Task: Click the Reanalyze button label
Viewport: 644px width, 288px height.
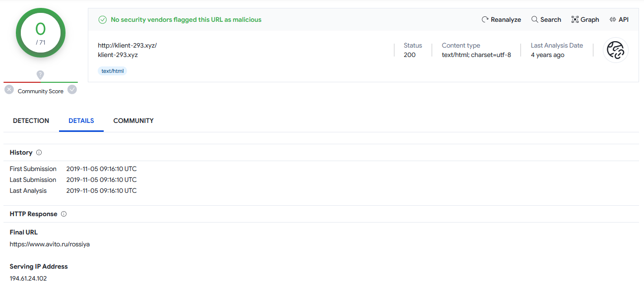Action: [506, 20]
